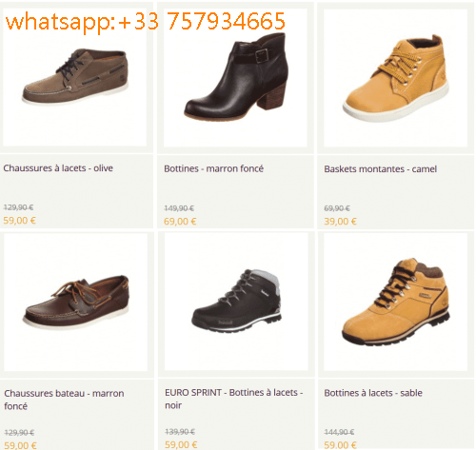Open the camel high-top sneaker image
The image size is (476, 450).
coord(395,78)
